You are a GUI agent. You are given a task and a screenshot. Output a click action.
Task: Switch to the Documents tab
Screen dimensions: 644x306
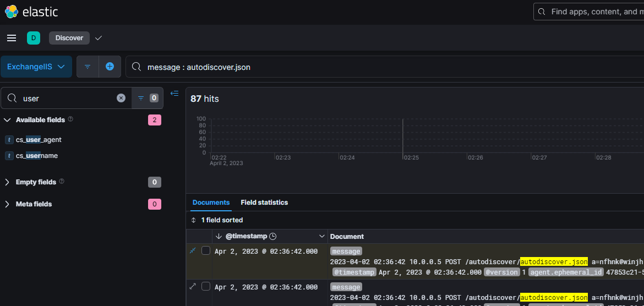click(x=211, y=203)
